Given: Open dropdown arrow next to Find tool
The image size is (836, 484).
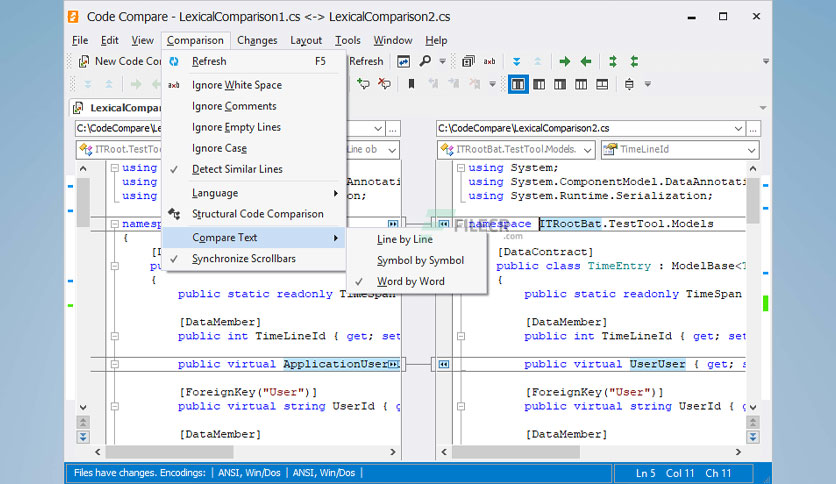Looking at the screenshot, I should [443, 62].
